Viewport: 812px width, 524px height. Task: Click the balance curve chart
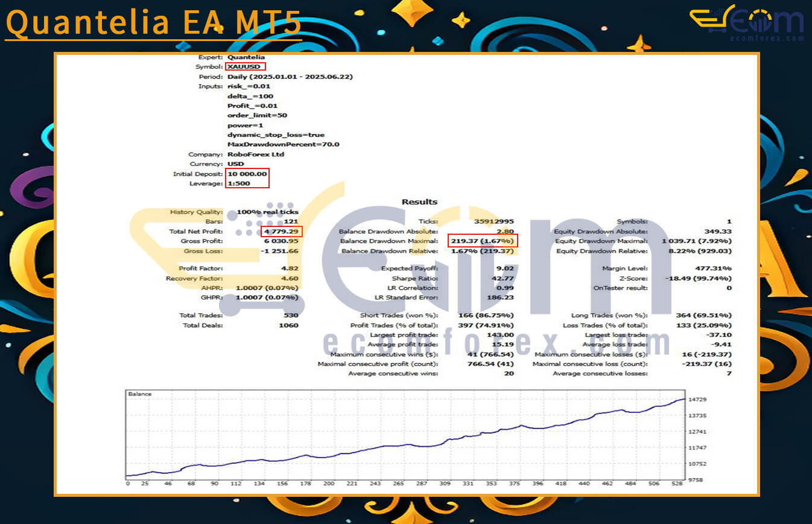405,435
